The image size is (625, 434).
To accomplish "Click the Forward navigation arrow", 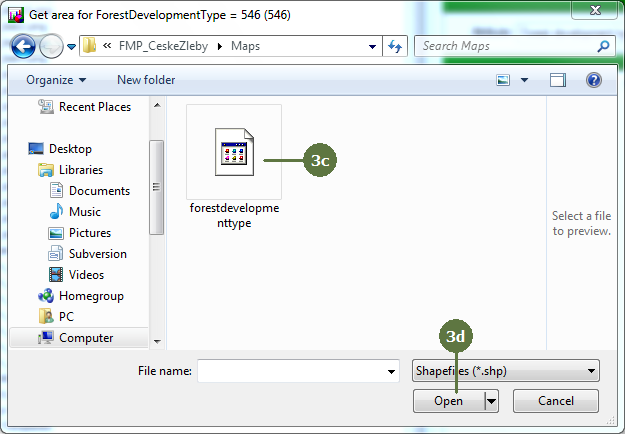I will 50,46.
